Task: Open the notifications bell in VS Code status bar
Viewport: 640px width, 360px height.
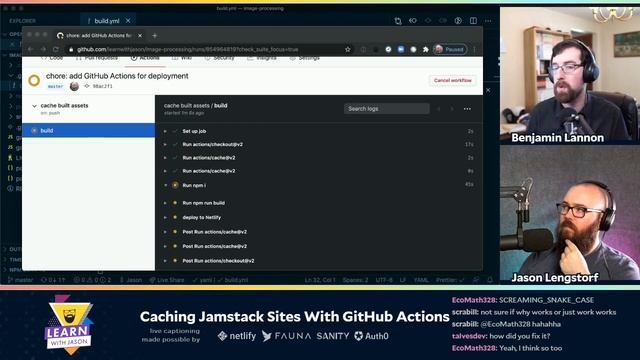Action: [x=490, y=280]
